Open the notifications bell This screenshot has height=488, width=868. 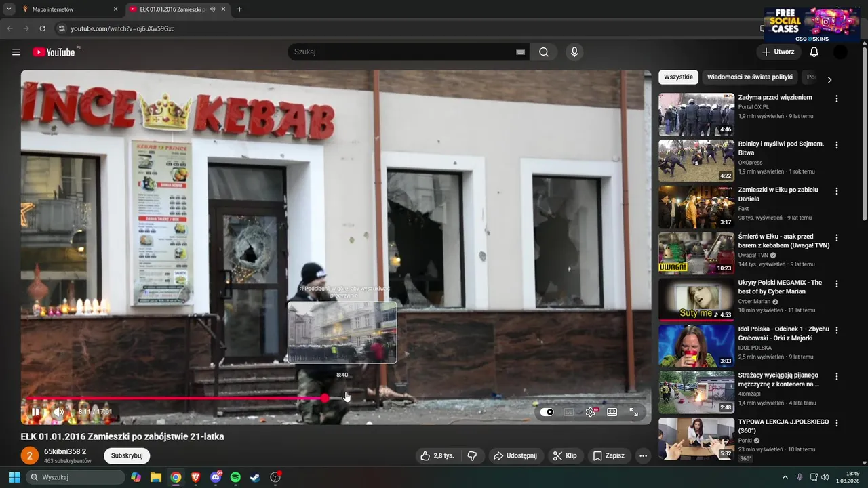pyautogui.click(x=814, y=52)
